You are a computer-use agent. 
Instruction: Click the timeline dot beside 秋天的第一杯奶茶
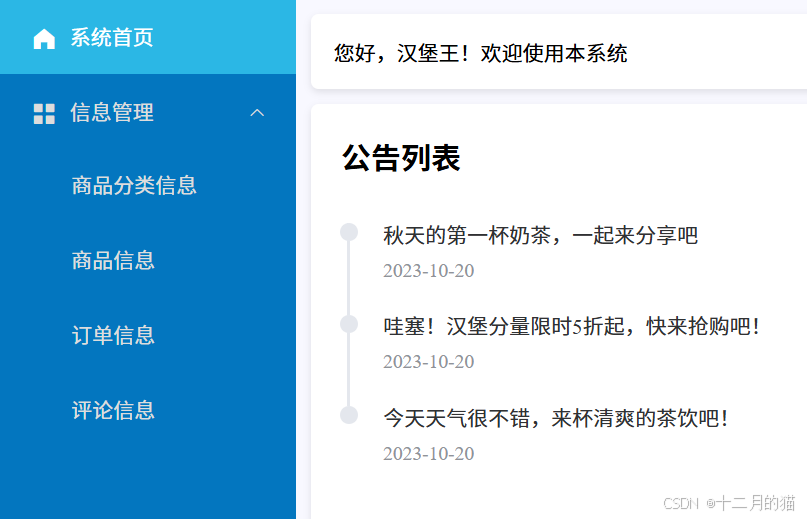point(349,232)
